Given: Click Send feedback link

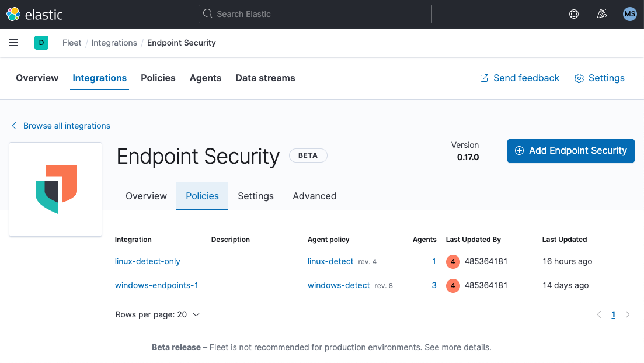Looking at the screenshot, I should [x=520, y=78].
